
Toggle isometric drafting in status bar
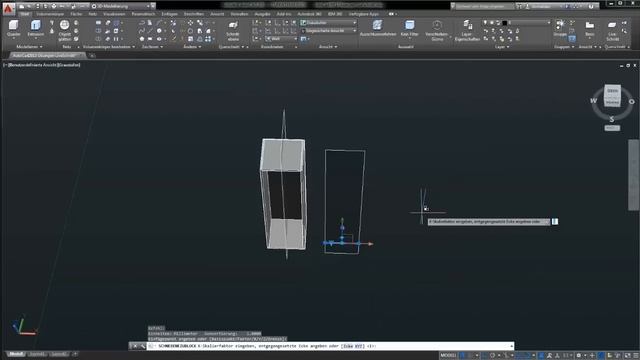tap(506, 356)
